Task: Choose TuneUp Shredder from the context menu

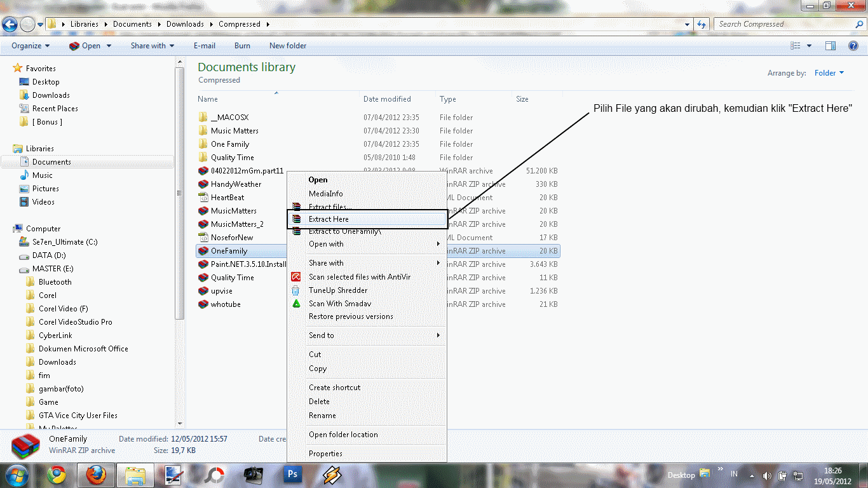Action: [338, 290]
